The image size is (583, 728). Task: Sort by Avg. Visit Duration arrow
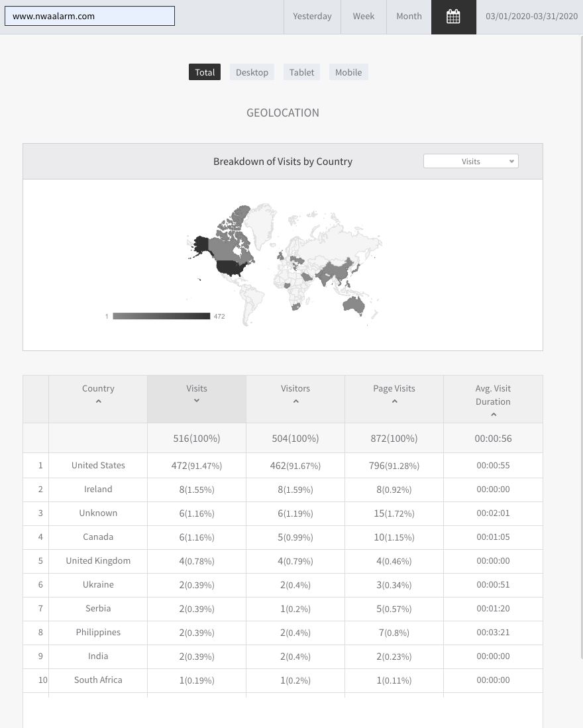[493, 415]
